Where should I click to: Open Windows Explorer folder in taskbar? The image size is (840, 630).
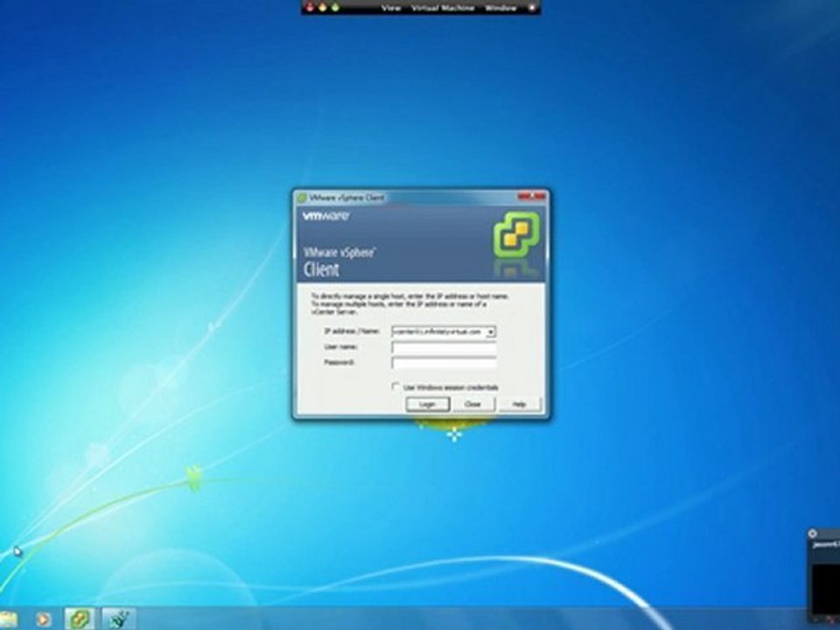tap(8, 619)
